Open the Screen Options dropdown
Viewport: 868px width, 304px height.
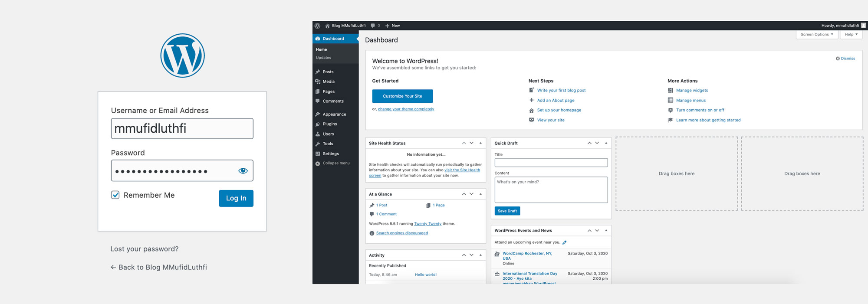click(x=817, y=35)
